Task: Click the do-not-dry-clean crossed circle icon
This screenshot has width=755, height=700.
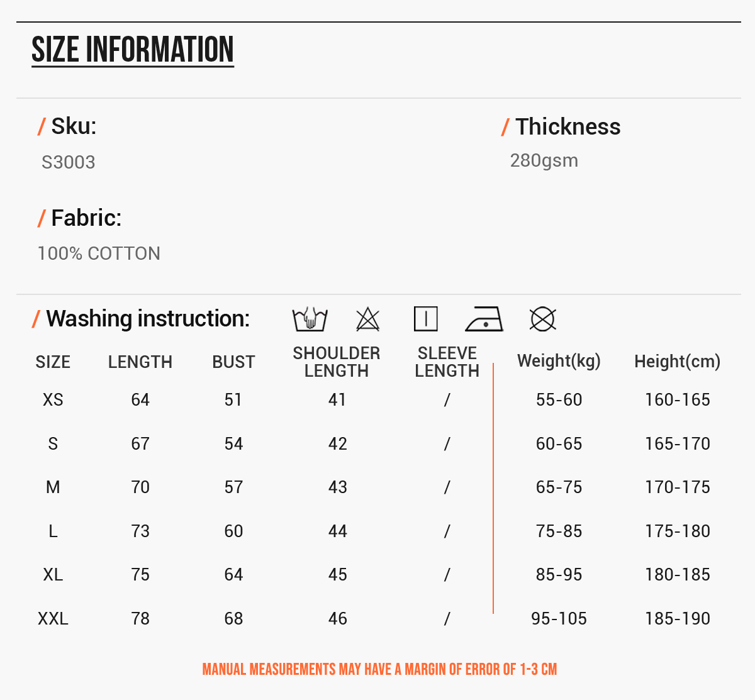Action: (x=542, y=319)
